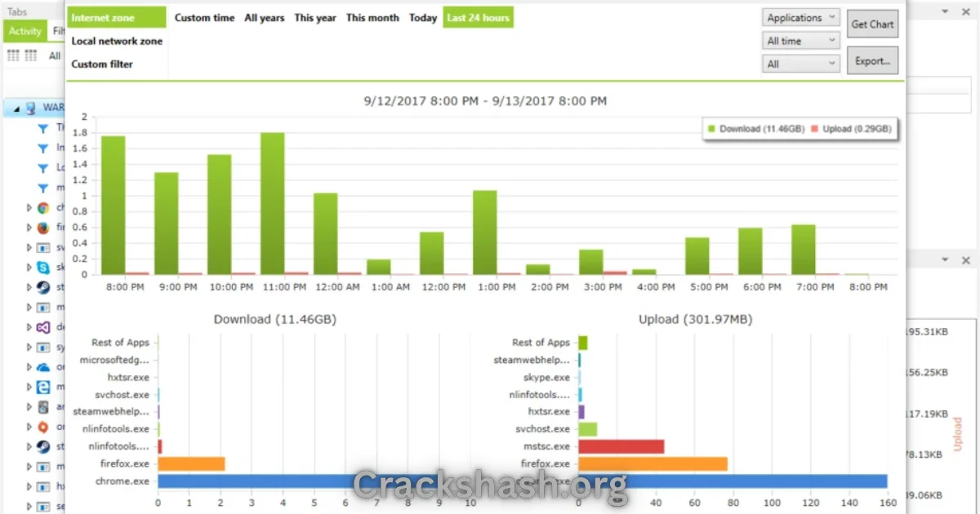Expand the Chrome row in the tree

pos(29,208)
